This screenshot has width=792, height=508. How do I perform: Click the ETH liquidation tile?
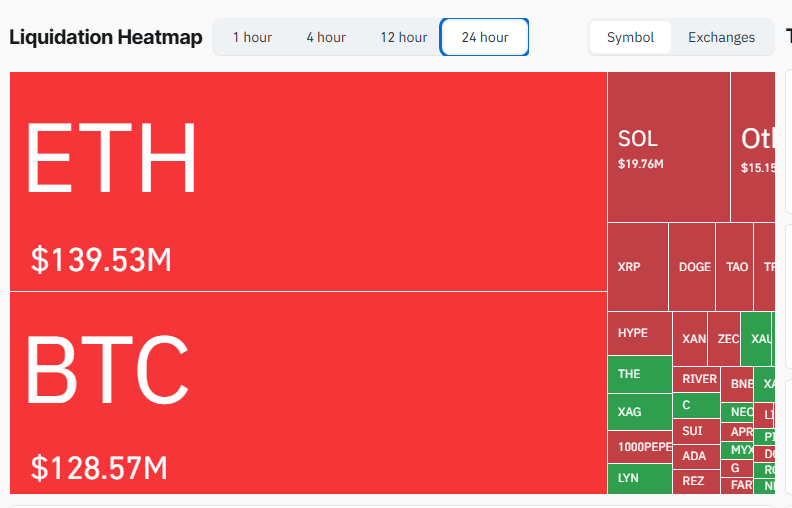(308, 181)
